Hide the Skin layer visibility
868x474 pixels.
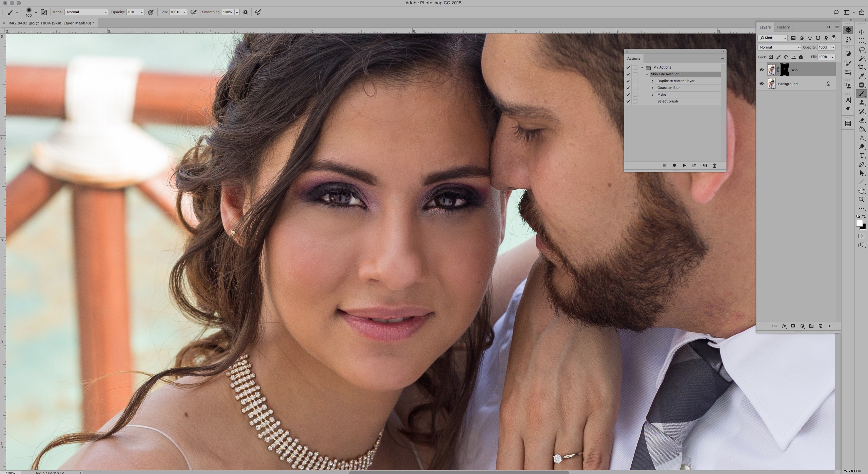(x=762, y=70)
